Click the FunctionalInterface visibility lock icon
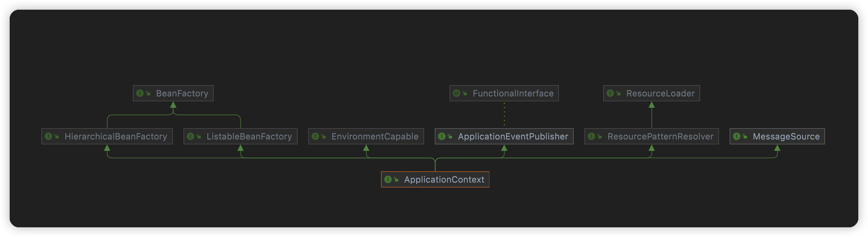 click(465, 93)
